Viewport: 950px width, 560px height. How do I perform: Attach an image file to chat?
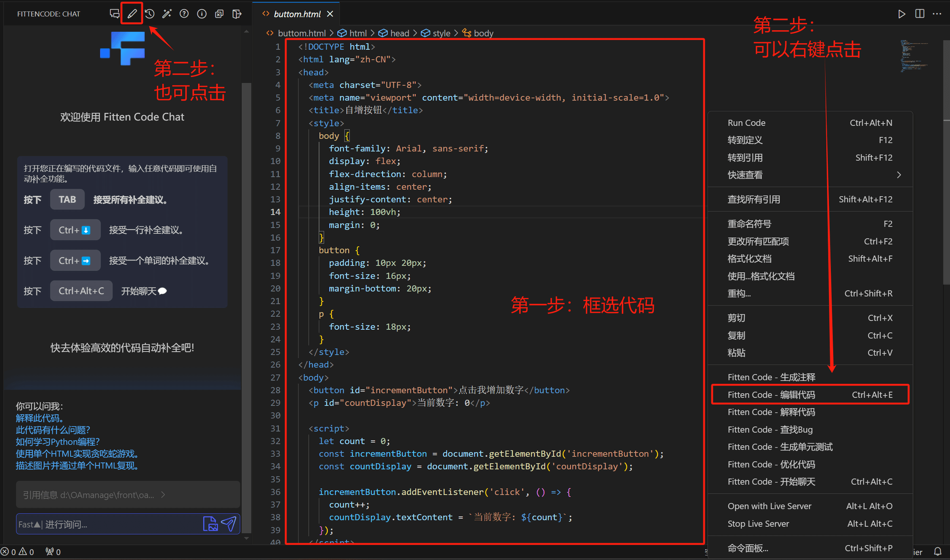coord(210,524)
